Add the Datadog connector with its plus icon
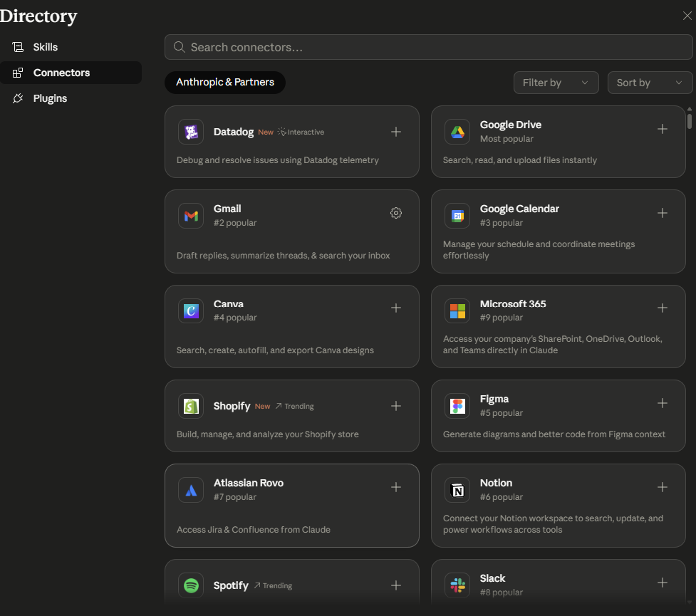This screenshot has width=696, height=616. (x=396, y=132)
